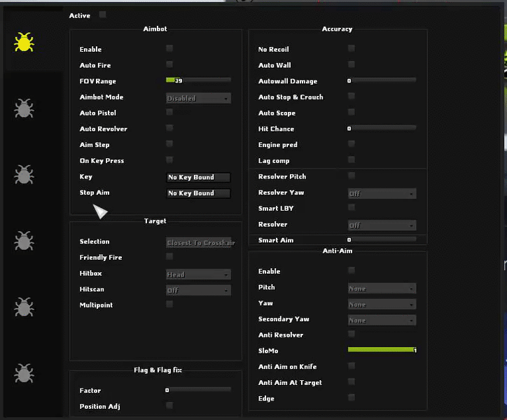Image resolution: width=507 pixels, height=420 pixels.
Task: Open the last bug icon in sidebar
Action: [x=24, y=373]
